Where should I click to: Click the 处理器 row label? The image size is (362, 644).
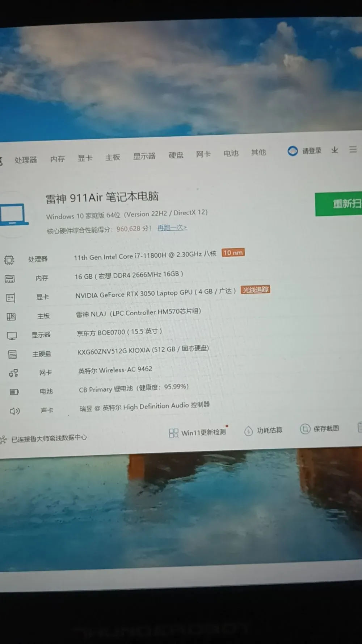click(38, 259)
